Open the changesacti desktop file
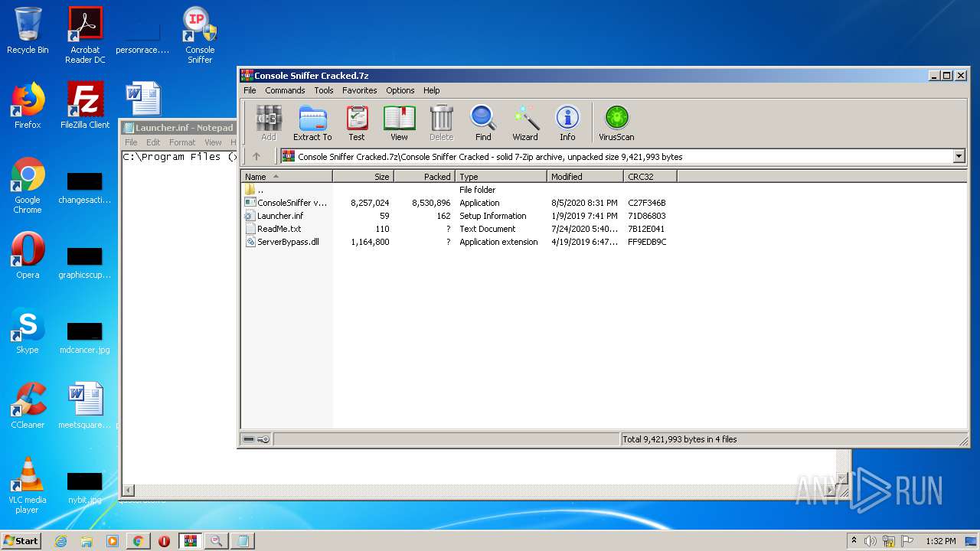 point(85,187)
